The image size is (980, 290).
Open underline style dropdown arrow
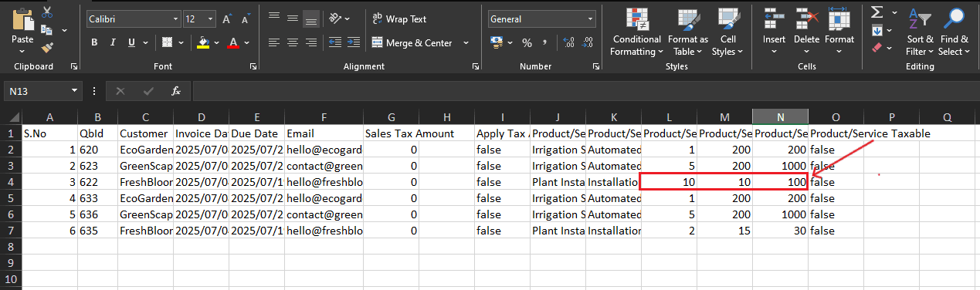(x=145, y=42)
